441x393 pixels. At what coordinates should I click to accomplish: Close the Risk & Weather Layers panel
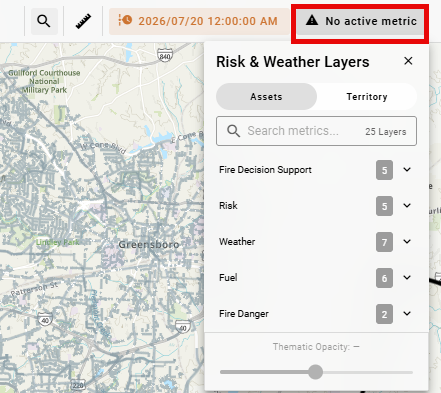pyautogui.click(x=408, y=61)
